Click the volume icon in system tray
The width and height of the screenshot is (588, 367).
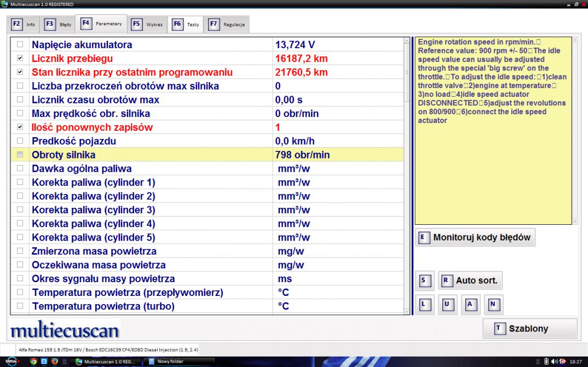click(x=554, y=362)
